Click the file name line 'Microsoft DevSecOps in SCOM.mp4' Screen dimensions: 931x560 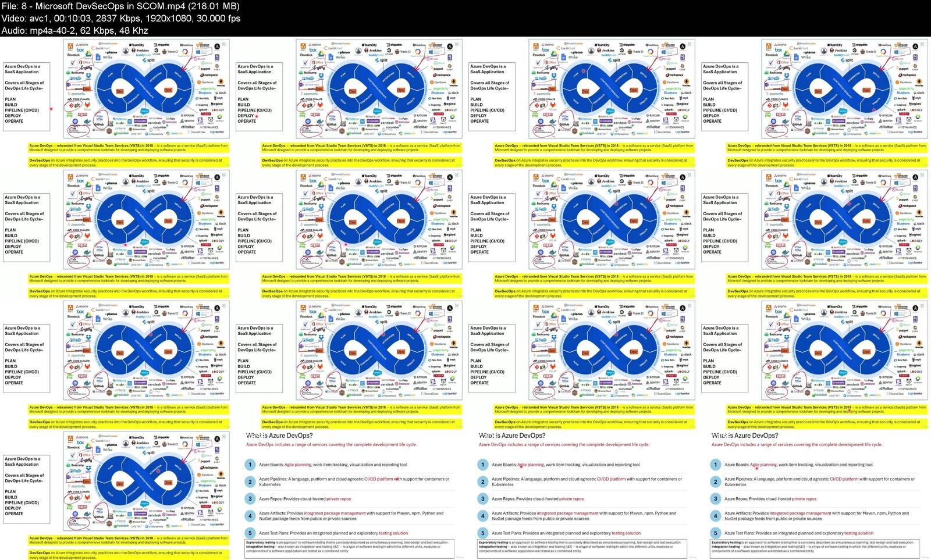click(x=120, y=6)
